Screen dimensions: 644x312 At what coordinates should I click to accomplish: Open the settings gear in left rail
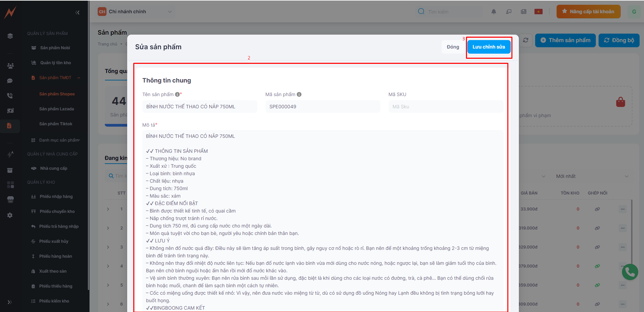tap(10, 215)
